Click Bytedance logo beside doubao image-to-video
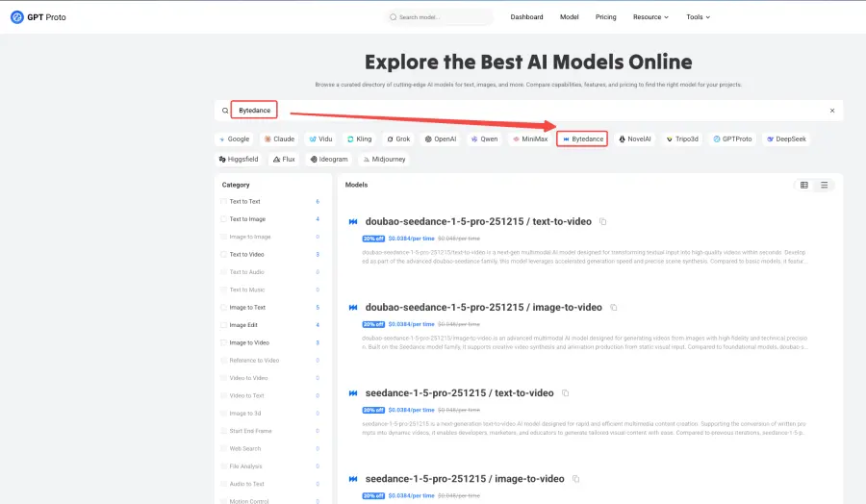Image resolution: width=866 pixels, height=504 pixels. tap(353, 308)
